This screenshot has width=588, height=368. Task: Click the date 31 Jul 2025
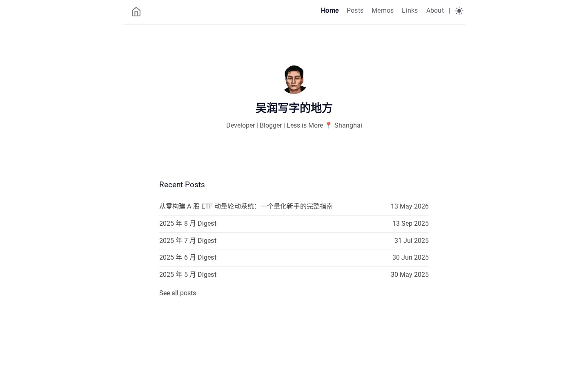click(x=412, y=241)
